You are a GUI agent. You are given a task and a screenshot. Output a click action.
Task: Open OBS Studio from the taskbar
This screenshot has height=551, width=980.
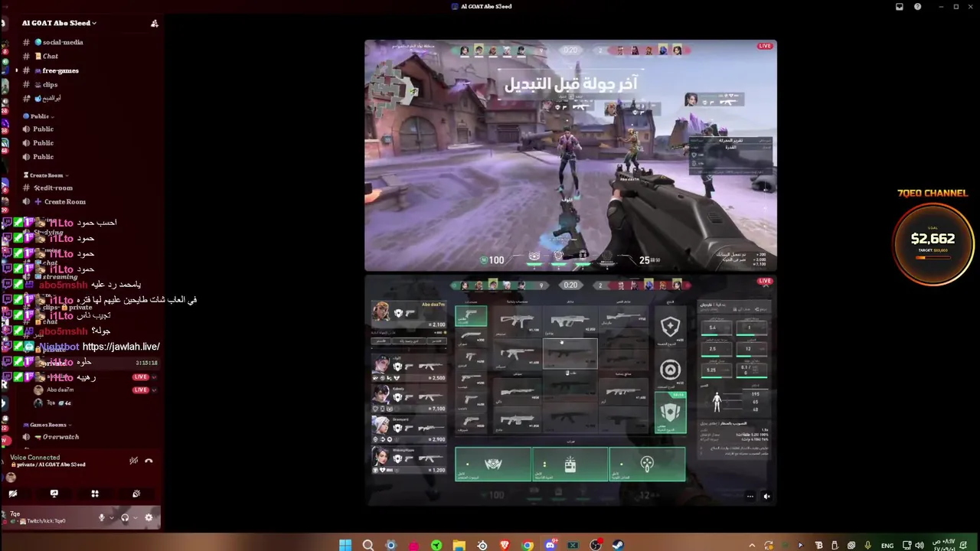coord(596,545)
